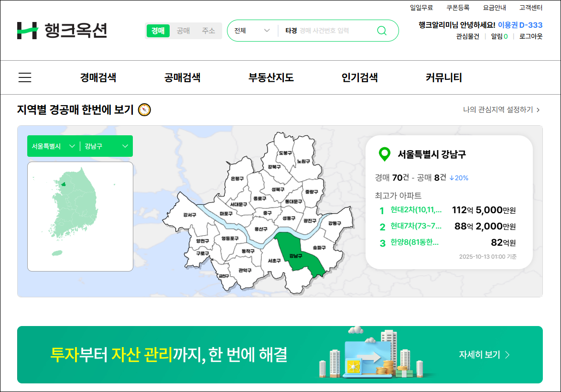Select 강남구 on the Seoul map
The height and width of the screenshot is (392, 561).
[x=296, y=255]
